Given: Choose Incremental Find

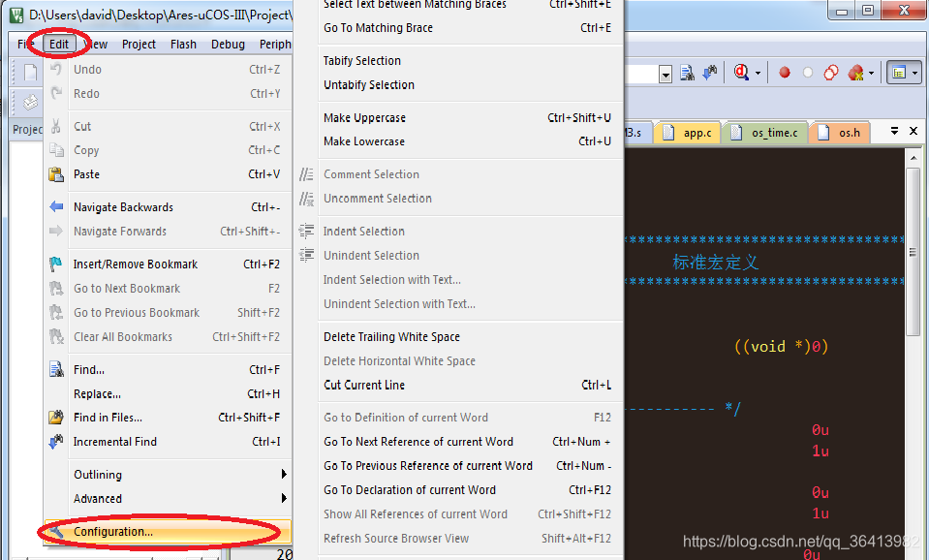Looking at the screenshot, I should point(169,442).
